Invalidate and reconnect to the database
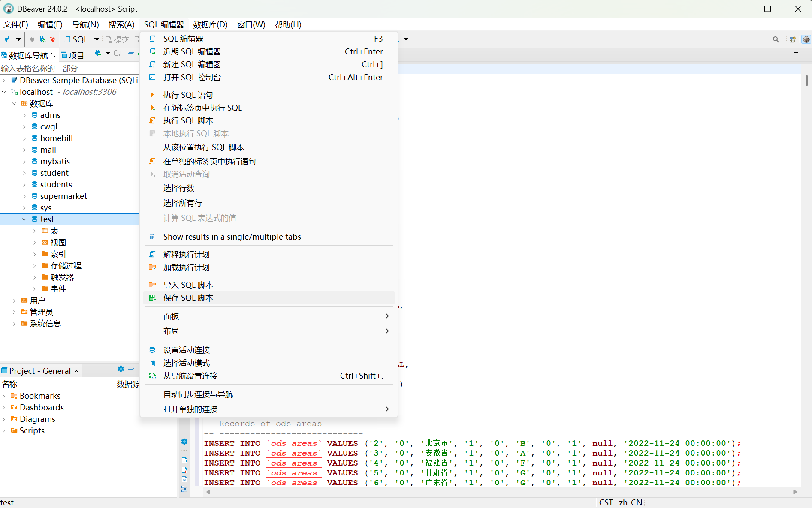 (42, 39)
